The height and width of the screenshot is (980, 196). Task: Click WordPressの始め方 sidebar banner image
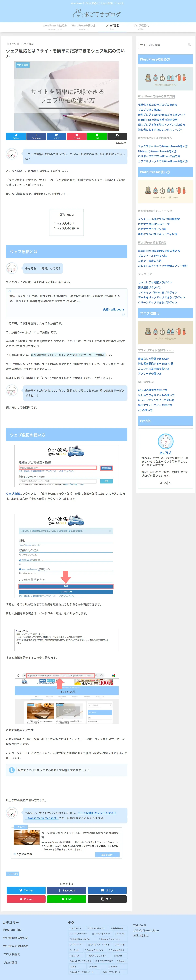166,79
